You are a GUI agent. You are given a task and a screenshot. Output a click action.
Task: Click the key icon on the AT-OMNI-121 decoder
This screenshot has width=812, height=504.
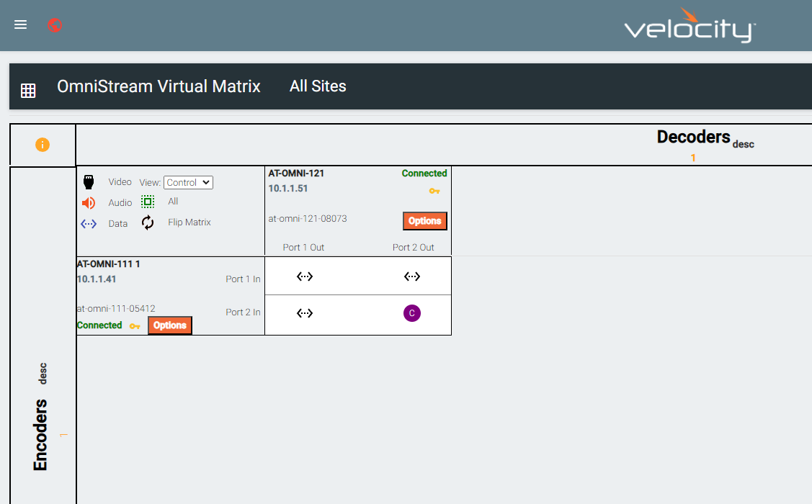click(434, 191)
